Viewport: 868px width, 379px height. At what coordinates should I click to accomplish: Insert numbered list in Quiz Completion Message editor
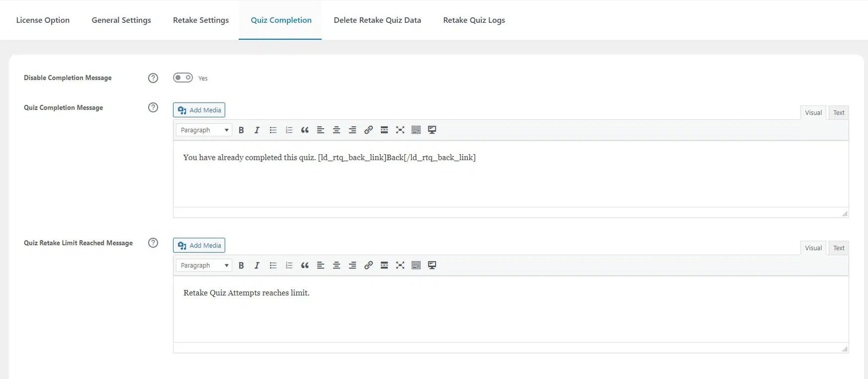pos(289,130)
